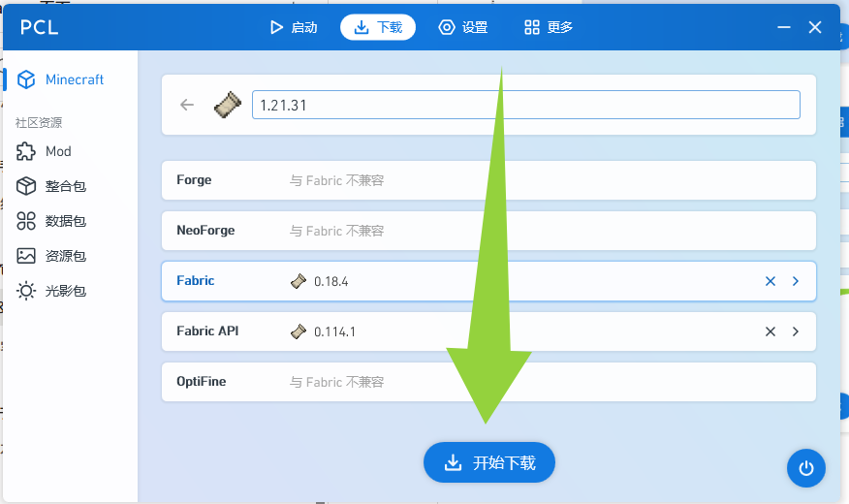Click the 社区资源 section header
Viewport: 849px width, 504px height.
(x=39, y=122)
